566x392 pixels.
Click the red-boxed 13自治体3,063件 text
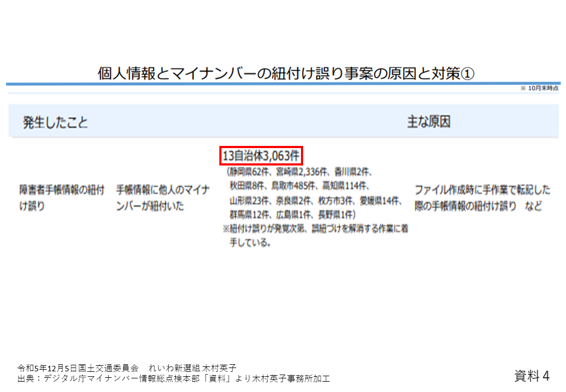[261, 156]
